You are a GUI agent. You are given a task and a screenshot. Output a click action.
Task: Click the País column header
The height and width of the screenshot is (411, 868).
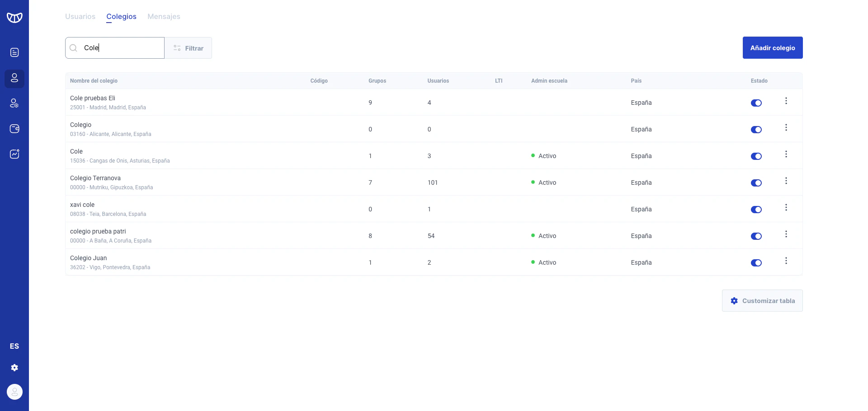click(x=636, y=81)
